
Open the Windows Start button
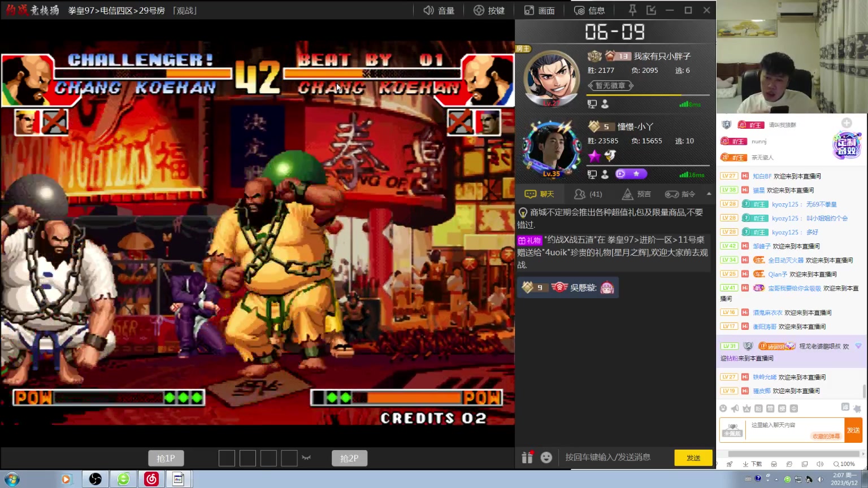click(x=11, y=480)
